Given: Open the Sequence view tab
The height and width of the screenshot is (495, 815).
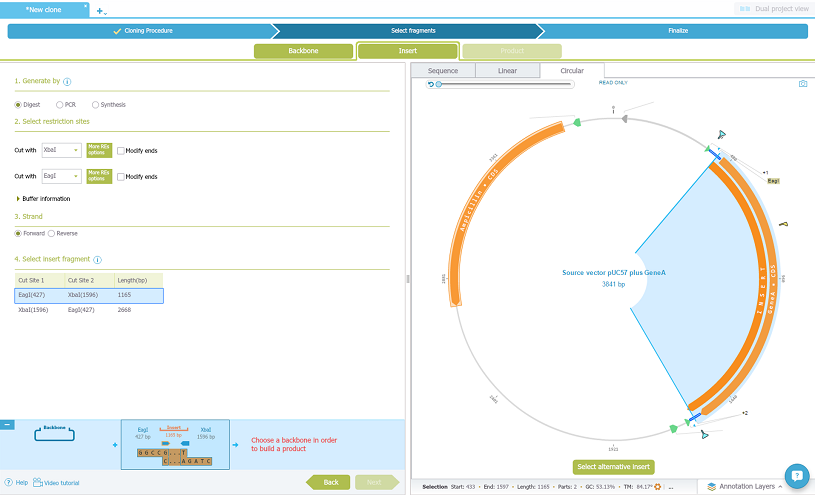Looking at the screenshot, I should [443, 71].
